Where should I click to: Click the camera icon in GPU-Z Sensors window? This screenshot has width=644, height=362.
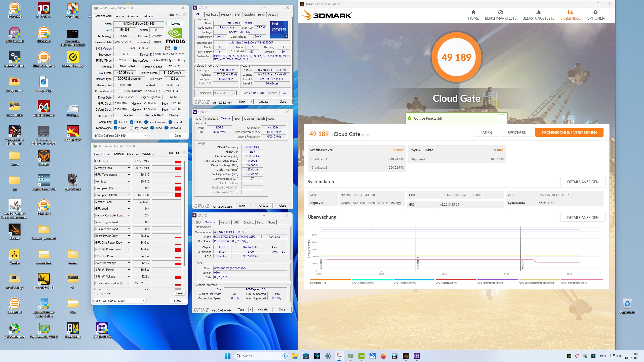pos(171,153)
